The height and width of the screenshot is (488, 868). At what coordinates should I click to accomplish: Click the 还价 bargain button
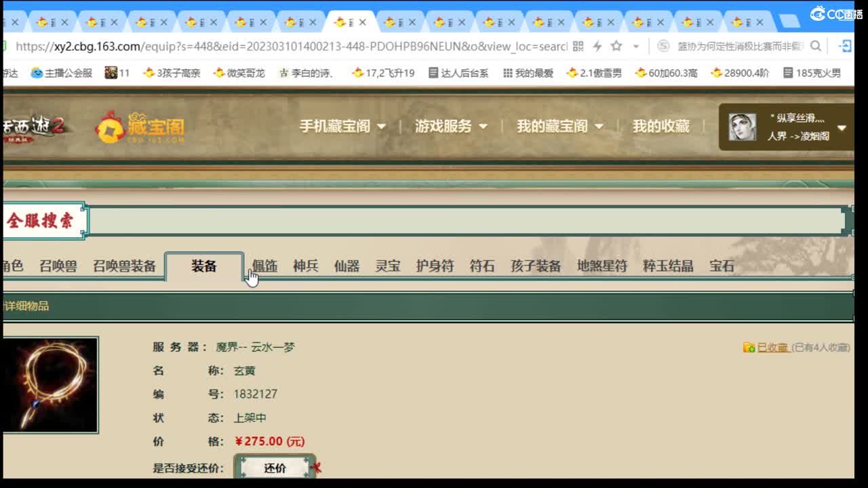(275, 468)
